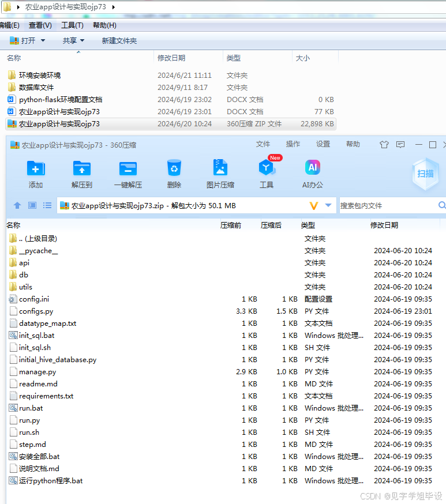Click the 环境安装环境 folder icon

[x=12, y=75]
